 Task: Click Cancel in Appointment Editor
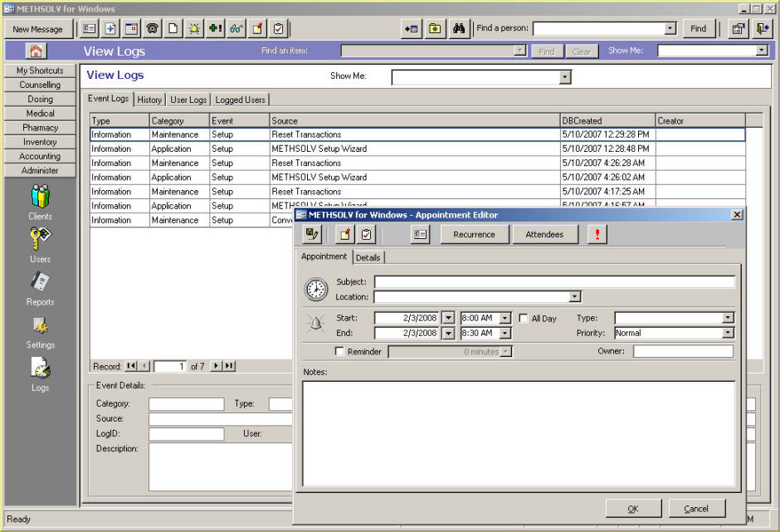tap(696, 508)
